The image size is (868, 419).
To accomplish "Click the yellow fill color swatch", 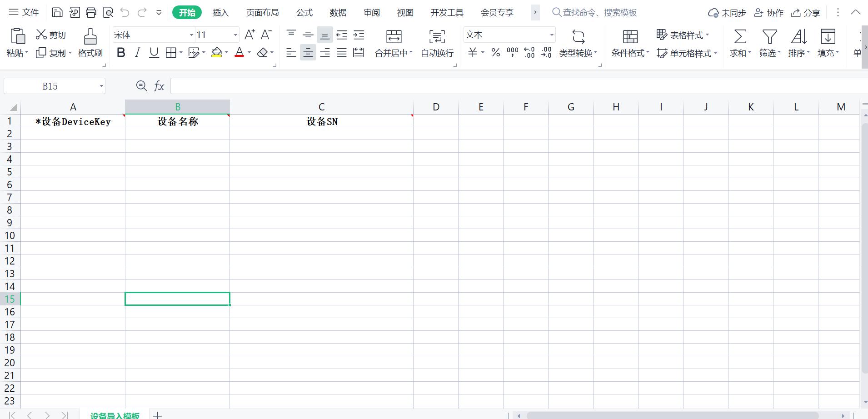I will 217,53.
